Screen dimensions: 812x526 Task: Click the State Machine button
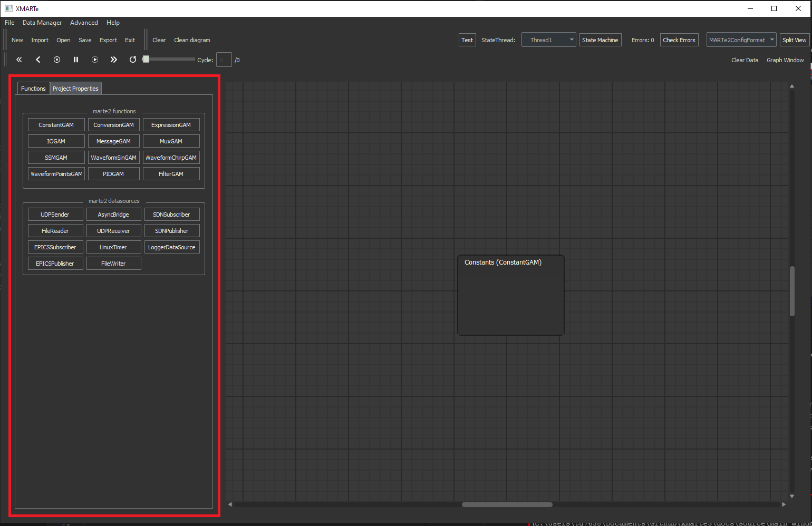pos(600,40)
